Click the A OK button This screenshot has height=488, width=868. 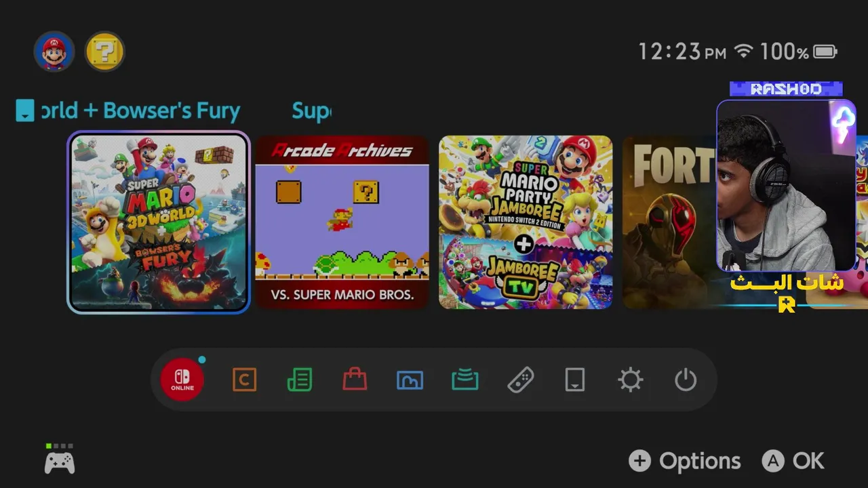pyautogui.click(x=793, y=462)
